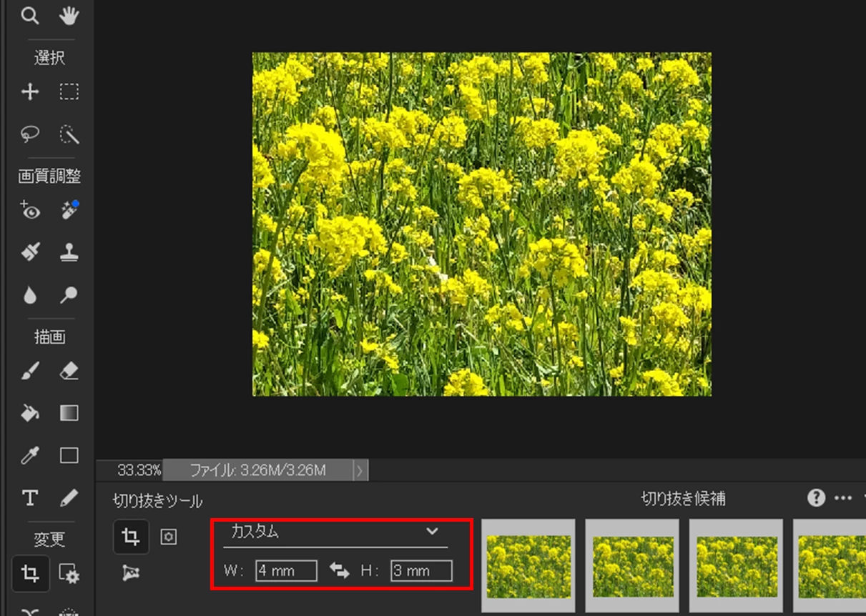Screen dimensions: 866x616
Task: Select the Spot Healing Brush tool
Action: tap(69, 210)
